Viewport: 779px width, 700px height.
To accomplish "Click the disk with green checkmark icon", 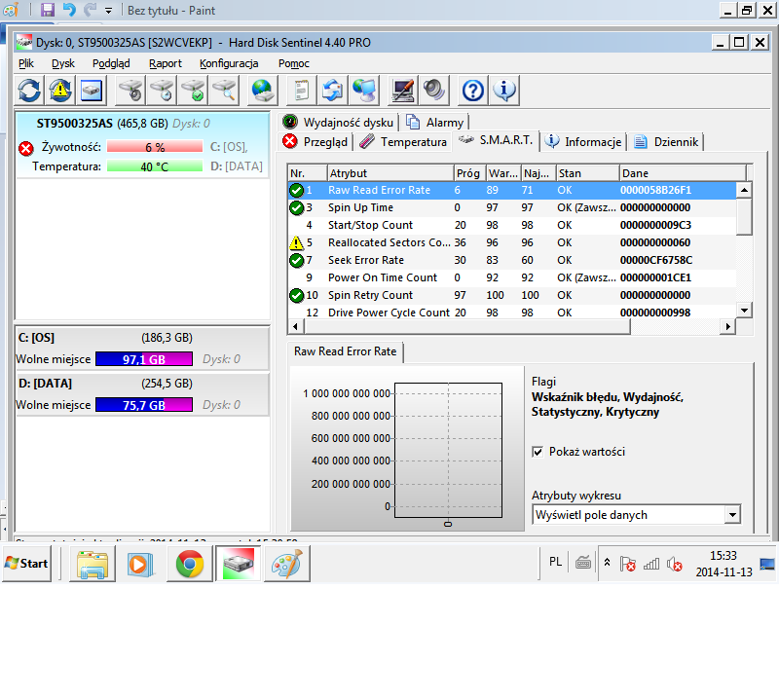I will coord(193,91).
